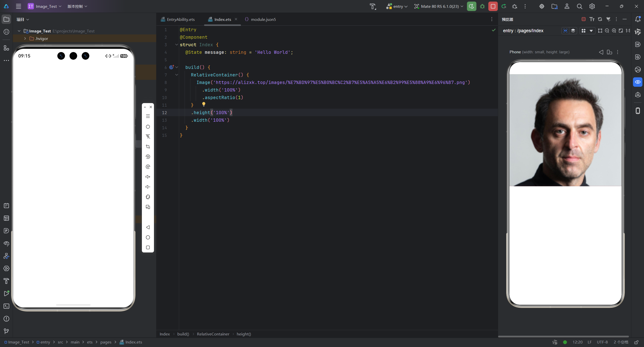
Task: Switch to the module.json5 tab
Action: [260, 19]
